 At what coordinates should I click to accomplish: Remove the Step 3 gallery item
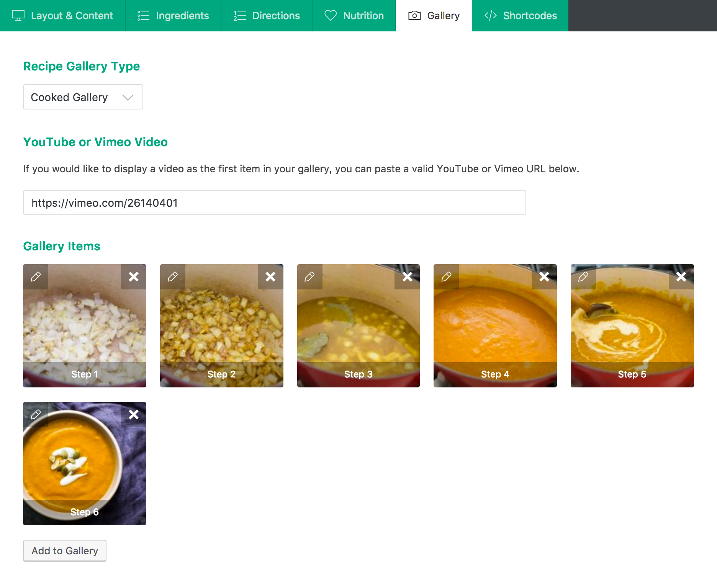407,277
